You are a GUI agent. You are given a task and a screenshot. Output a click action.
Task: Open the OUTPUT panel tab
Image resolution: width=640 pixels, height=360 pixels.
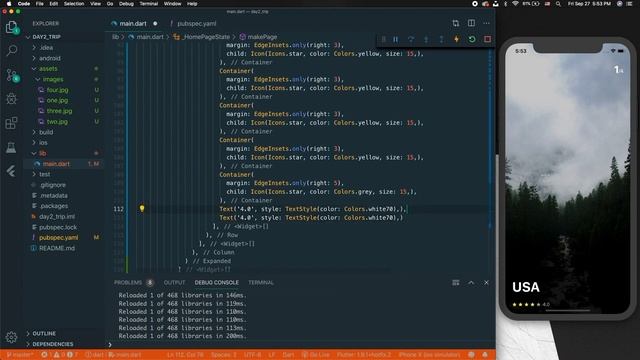coord(174,282)
